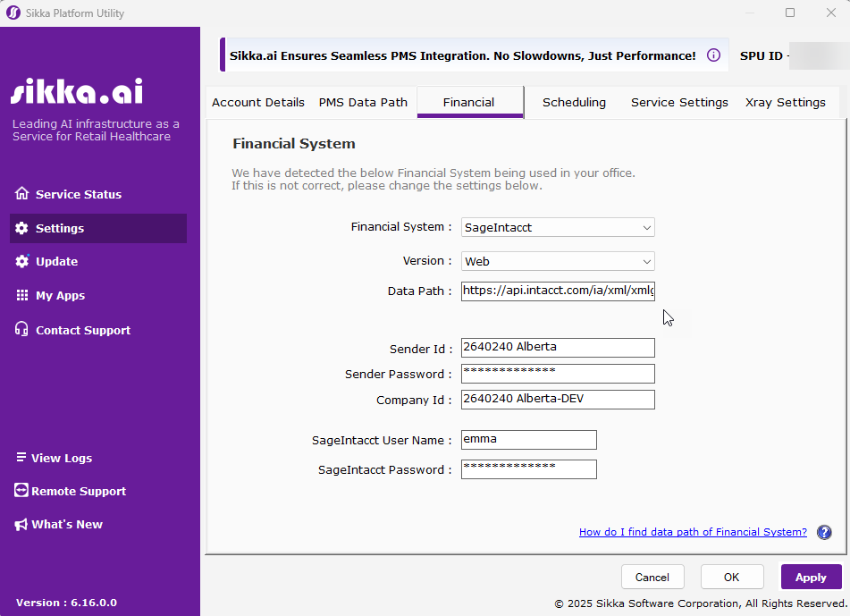Maximize the Sikka Platform Utility window
The height and width of the screenshot is (616, 850).
click(790, 13)
